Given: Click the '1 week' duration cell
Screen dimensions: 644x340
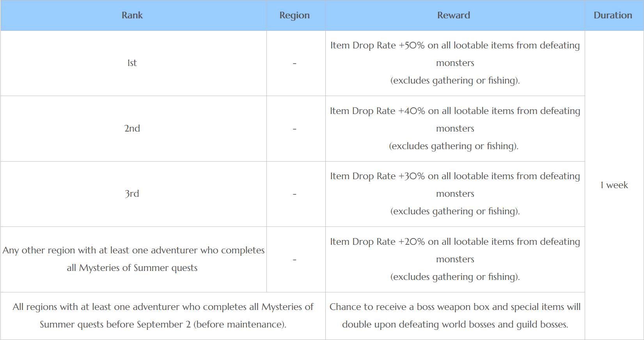Looking at the screenshot, I should click(614, 185).
